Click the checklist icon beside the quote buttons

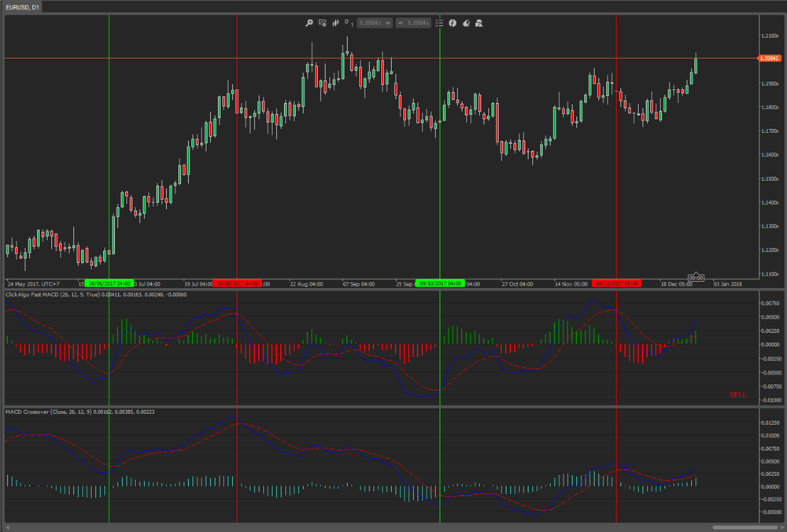click(x=440, y=23)
